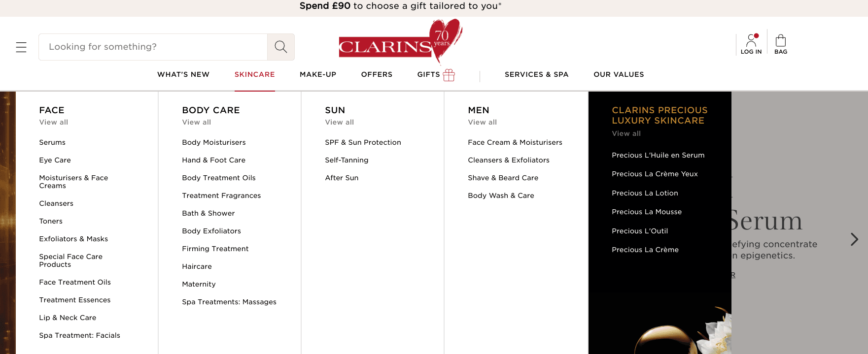
Task: Select Precious La Crème Yeux
Action: pyautogui.click(x=655, y=174)
